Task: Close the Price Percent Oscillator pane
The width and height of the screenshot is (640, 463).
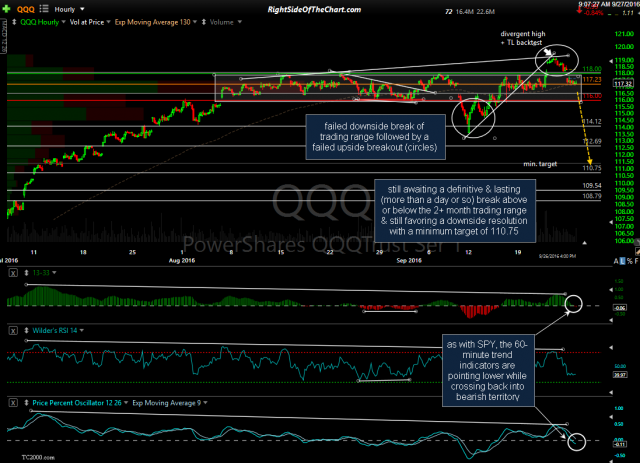Action: pyautogui.click(x=13, y=403)
